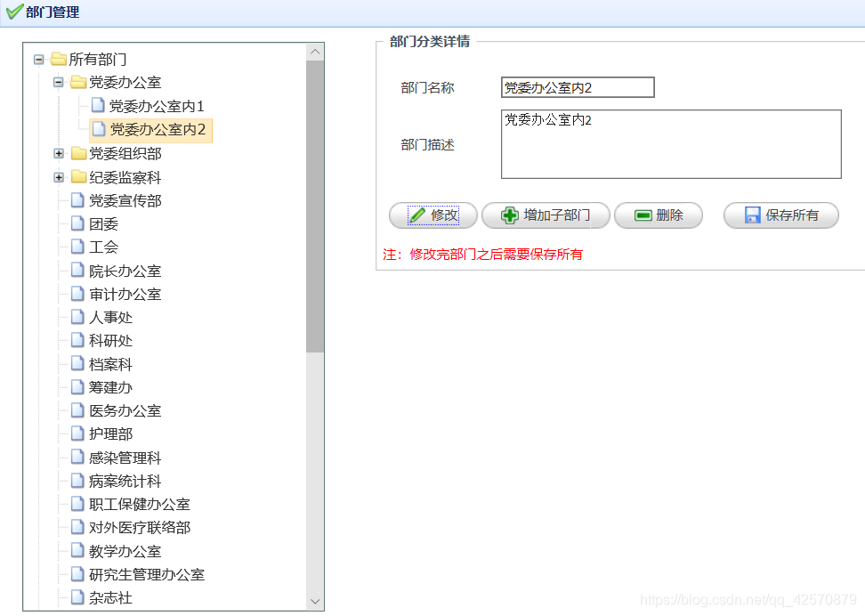Click the document icon beside 人事处
This screenshot has height=616, width=865.
tap(77, 316)
